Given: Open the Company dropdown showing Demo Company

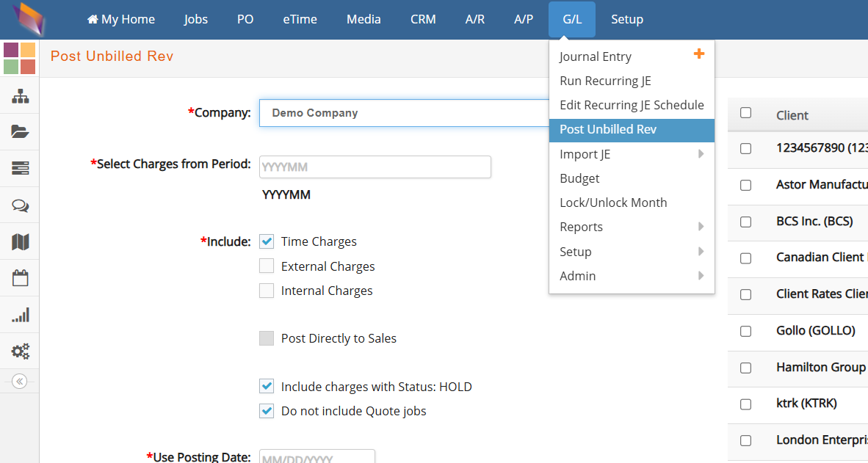Looking at the screenshot, I should 404,113.
